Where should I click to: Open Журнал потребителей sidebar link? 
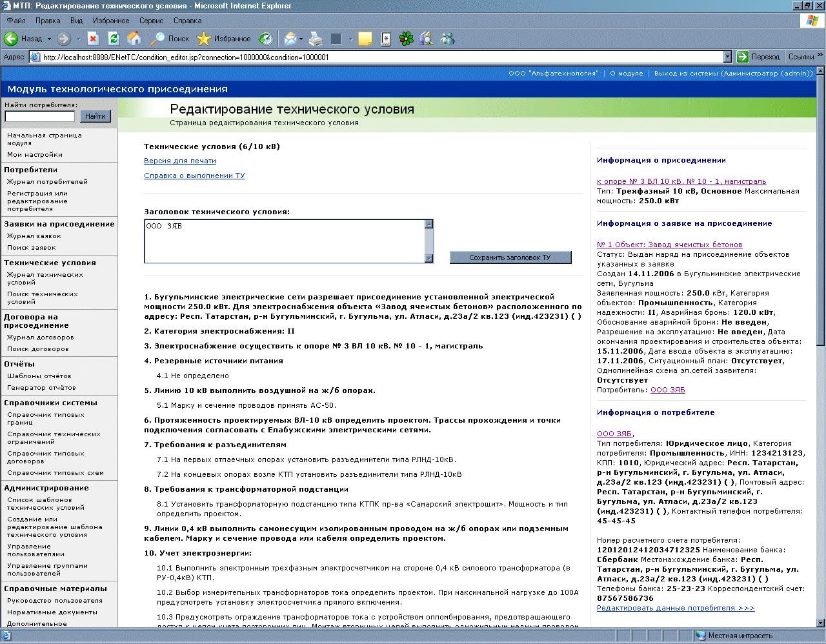pyautogui.click(x=47, y=182)
